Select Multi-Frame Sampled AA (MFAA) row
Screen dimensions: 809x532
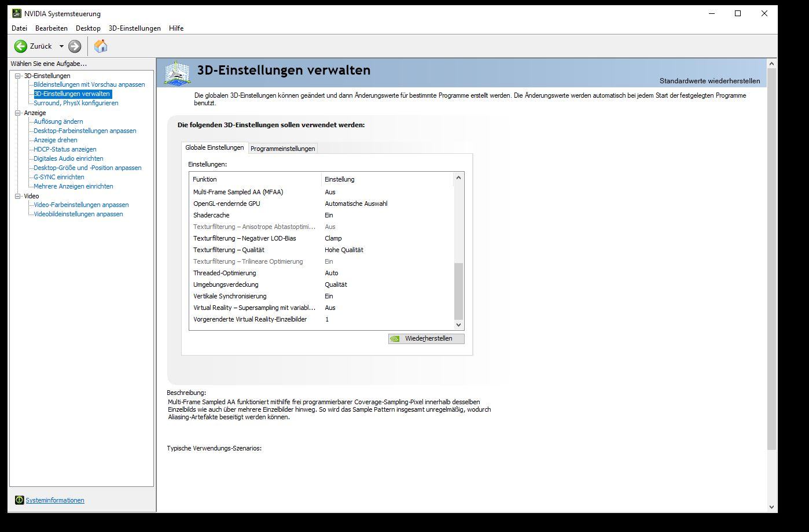tap(321, 192)
